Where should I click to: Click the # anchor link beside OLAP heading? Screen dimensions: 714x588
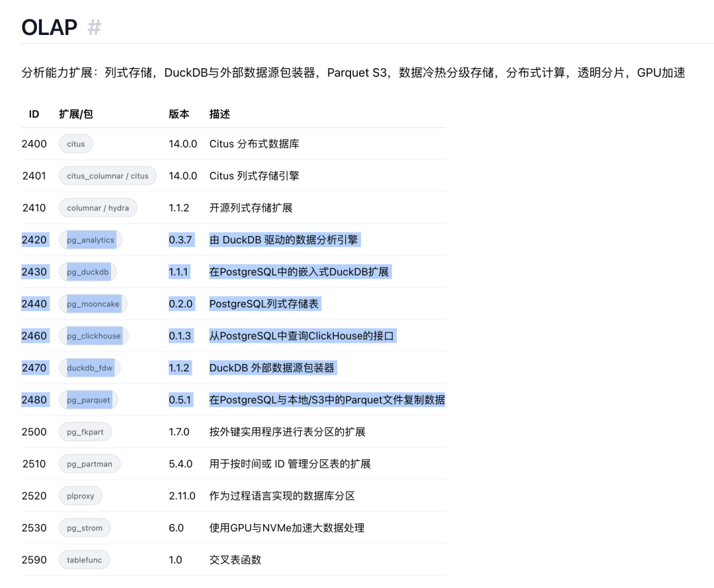point(95,27)
